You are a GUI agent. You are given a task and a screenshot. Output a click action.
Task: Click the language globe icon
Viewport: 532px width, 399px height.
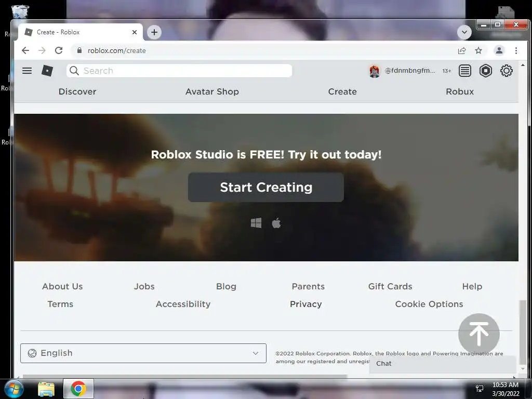(32, 353)
